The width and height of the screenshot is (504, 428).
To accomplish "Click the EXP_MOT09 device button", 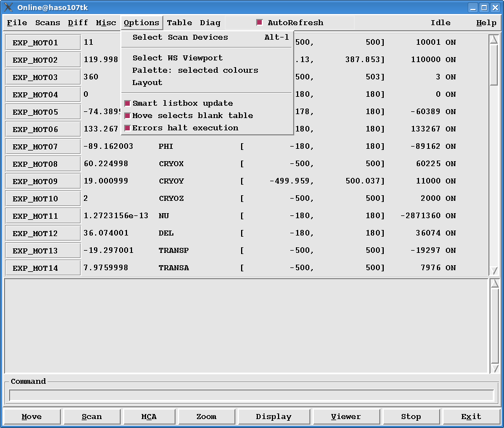I will pyautogui.click(x=43, y=181).
